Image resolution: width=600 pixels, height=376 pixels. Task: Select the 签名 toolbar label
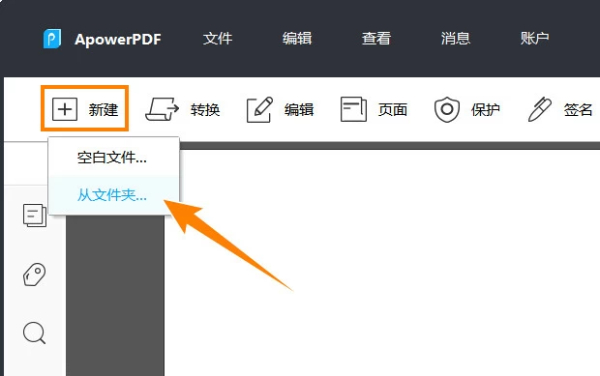pos(578,110)
